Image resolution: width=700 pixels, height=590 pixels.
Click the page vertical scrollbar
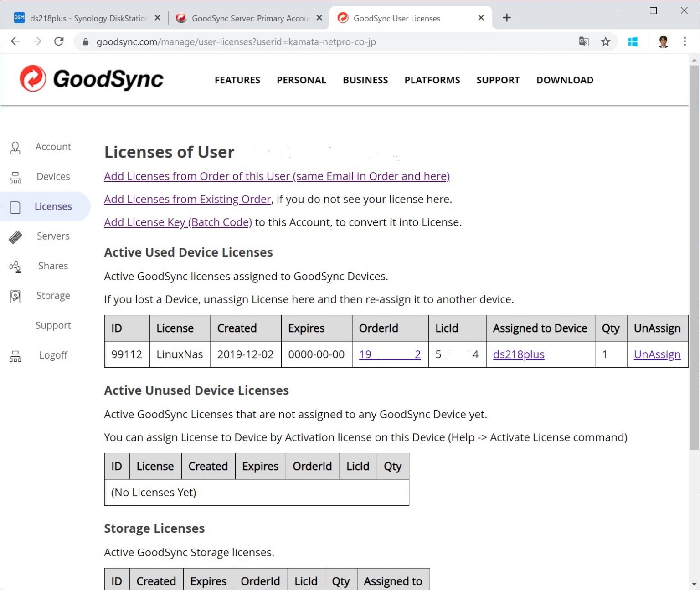(x=694, y=257)
